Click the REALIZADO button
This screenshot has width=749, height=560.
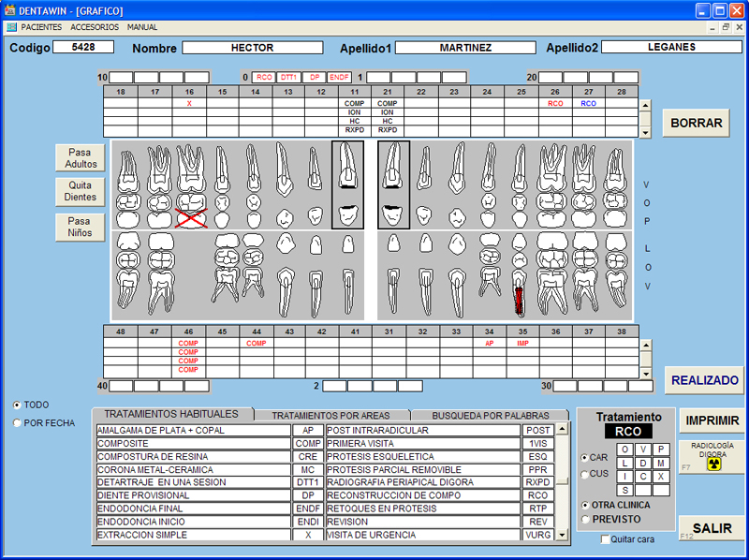(704, 380)
